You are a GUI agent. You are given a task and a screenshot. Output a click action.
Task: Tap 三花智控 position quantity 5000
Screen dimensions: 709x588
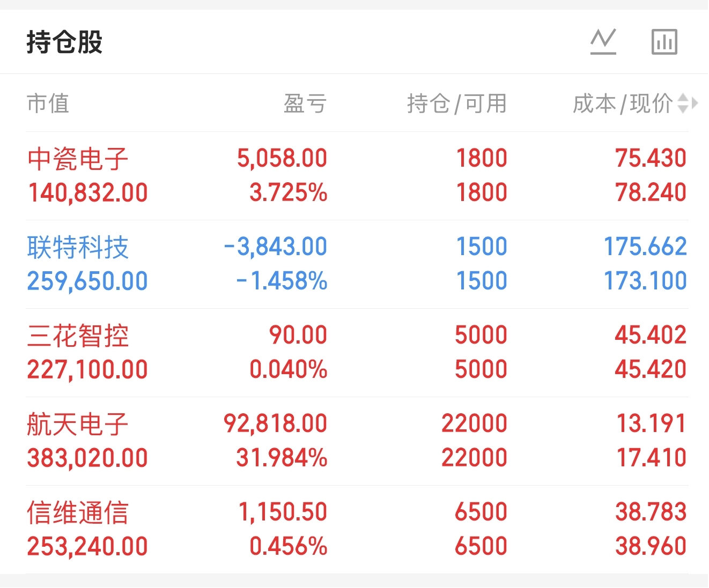coord(481,335)
